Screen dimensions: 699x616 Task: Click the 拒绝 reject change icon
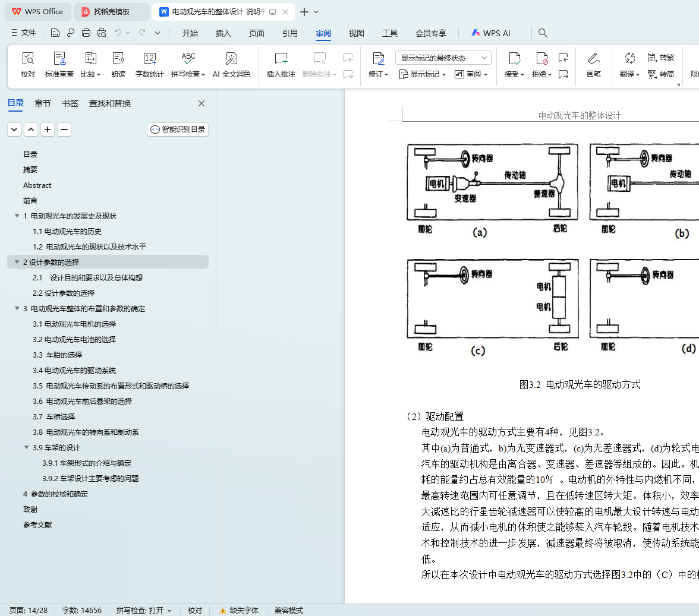(x=541, y=59)
